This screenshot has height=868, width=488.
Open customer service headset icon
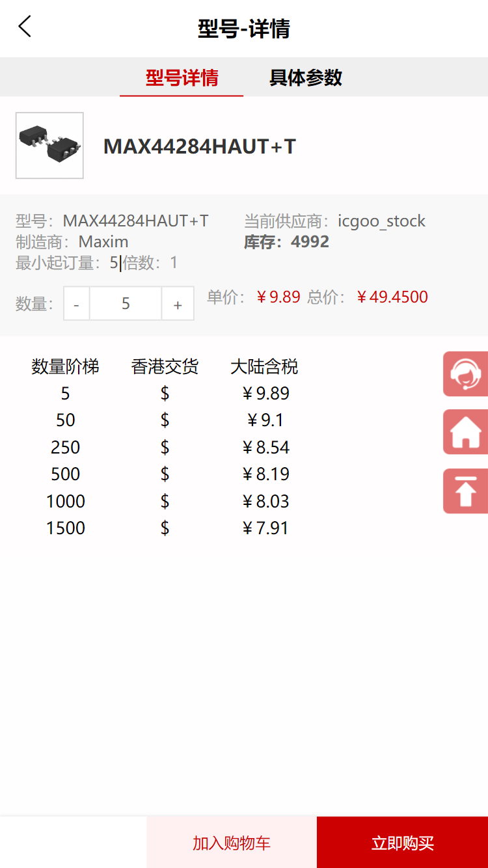click(x=466, y=374)
